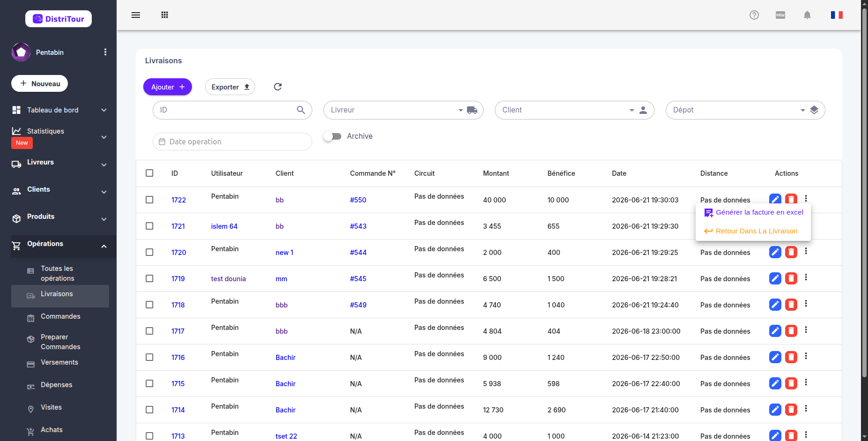Toggle the Archive switch
Image resolution: width=868 pixels, height=441 pixels.
pyautogui.click(x=333, y=136)
